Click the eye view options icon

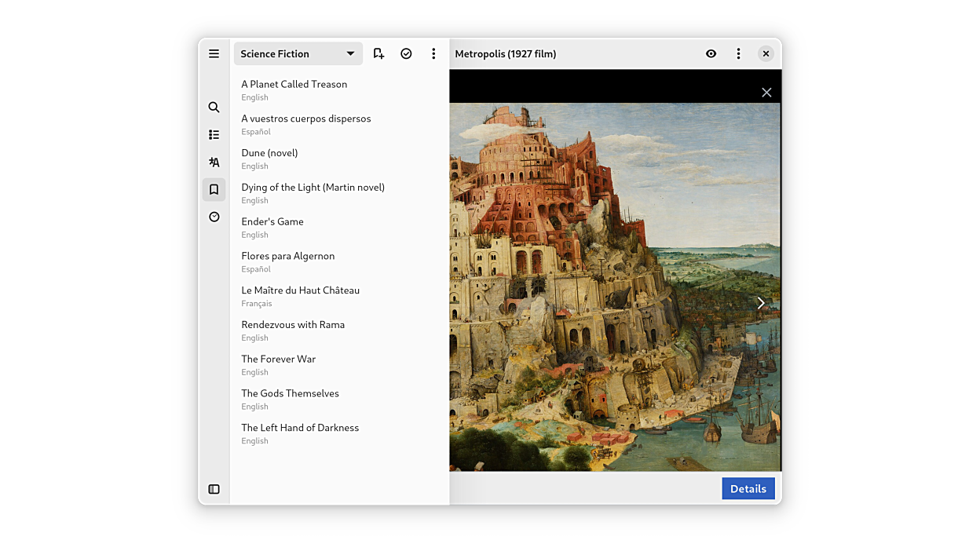pos(711,53)
